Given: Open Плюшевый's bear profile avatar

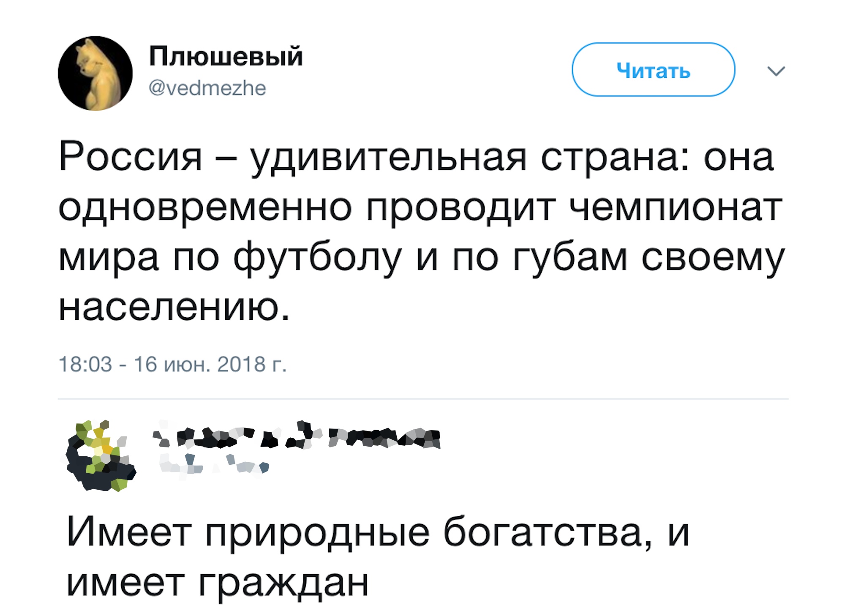Looking at the screenshot, I should point(95,73).
